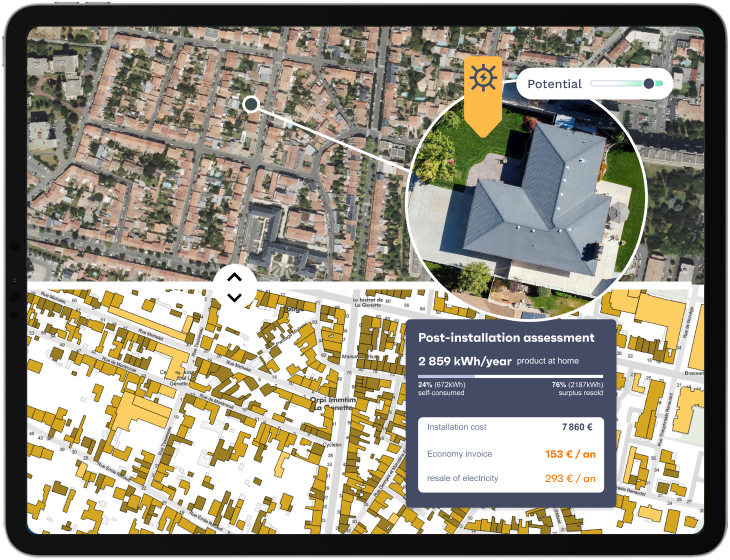This screenshot has height=560, width=730.
Task: Select the 24% self-consumed label
Action: pos(441,388)
